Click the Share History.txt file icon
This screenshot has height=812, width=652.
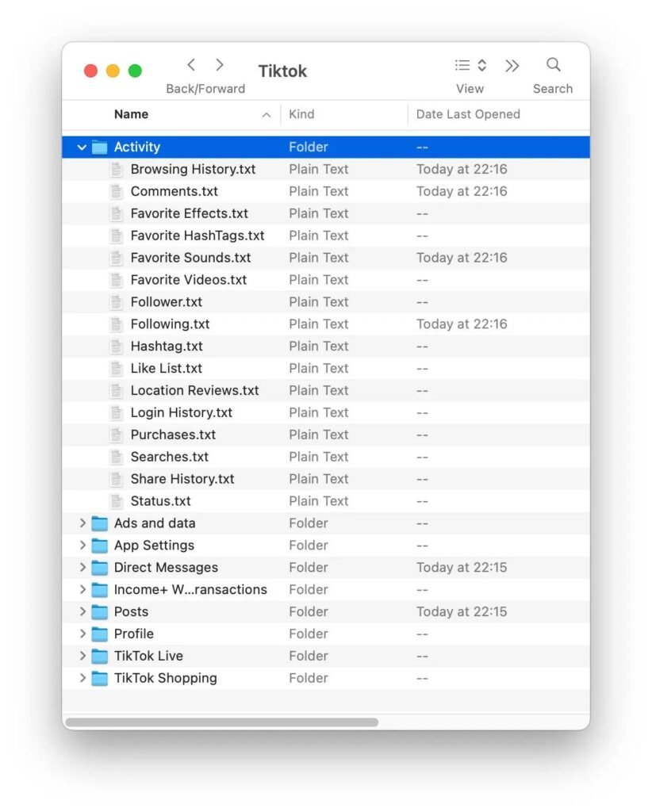tap(117, 479)
